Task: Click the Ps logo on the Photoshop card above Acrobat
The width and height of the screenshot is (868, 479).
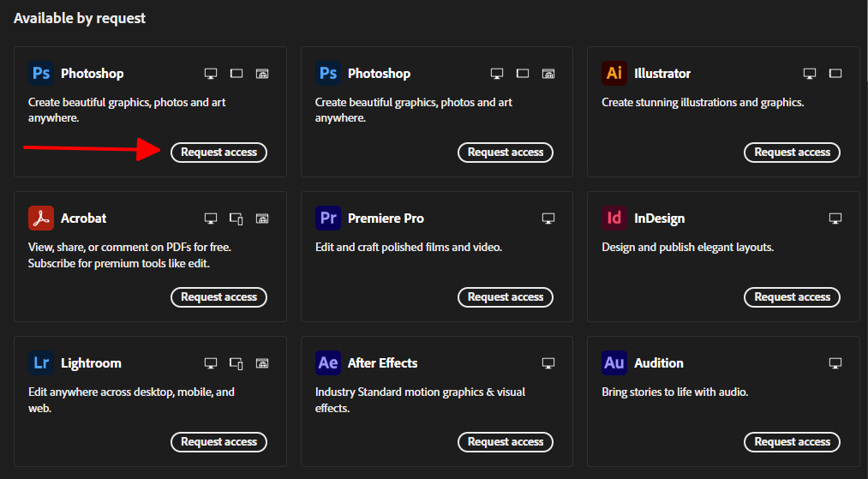Action: tap(41, 73)
